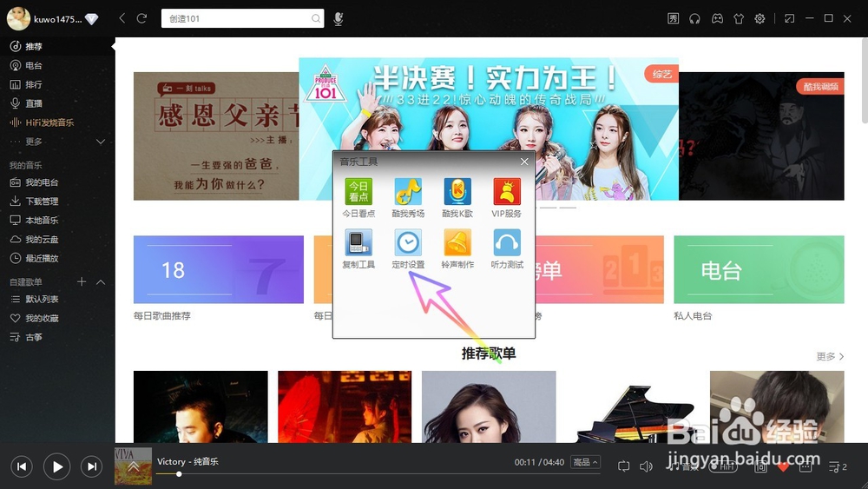This screenshot has height=489, width=868.
Task: Click the 感恩父亲节 banner
Action: point(216,135)
